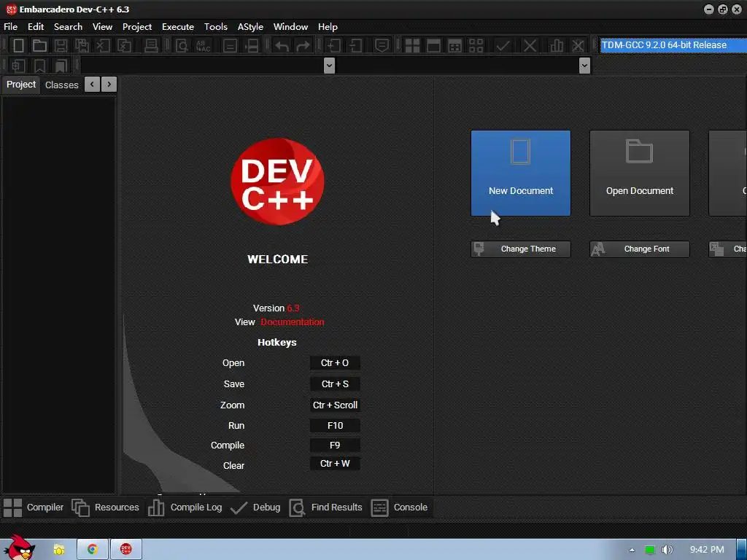Viewport: 747px width, 560px height.
Task: Switch to the Compile Log bottom tab
Action: coord(185,507)
